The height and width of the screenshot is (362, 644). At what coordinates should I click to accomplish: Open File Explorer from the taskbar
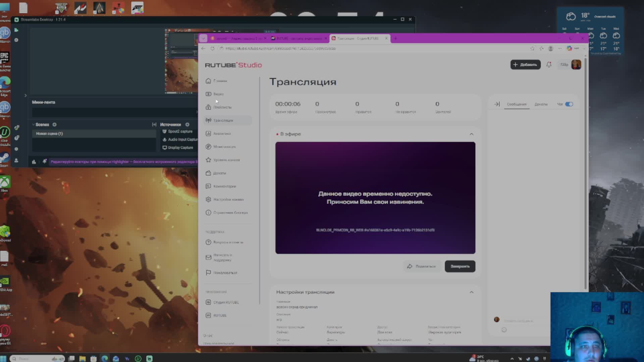[82, 359]
